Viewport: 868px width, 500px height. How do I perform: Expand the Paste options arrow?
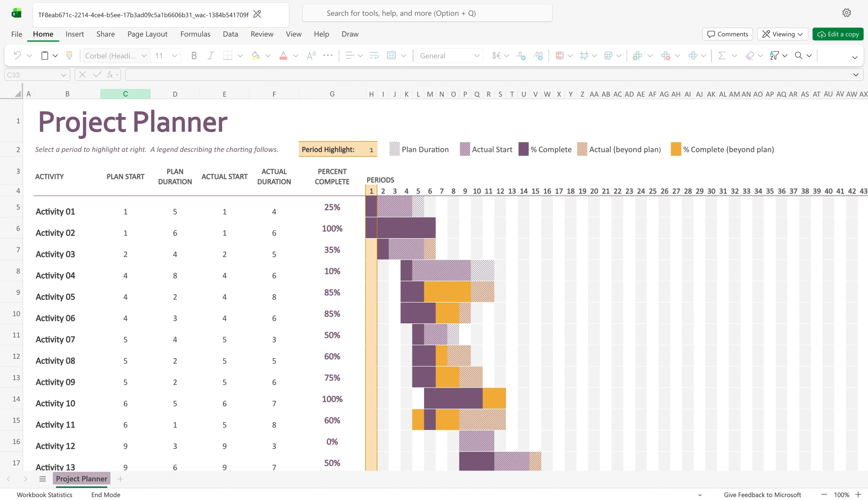(55, 56)
